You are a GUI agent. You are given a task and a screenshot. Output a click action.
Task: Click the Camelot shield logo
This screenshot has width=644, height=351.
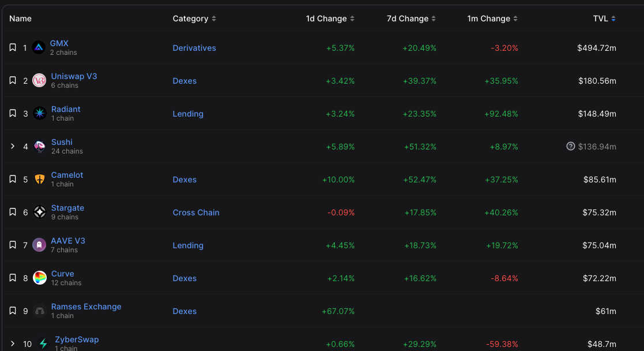(39, 180)
